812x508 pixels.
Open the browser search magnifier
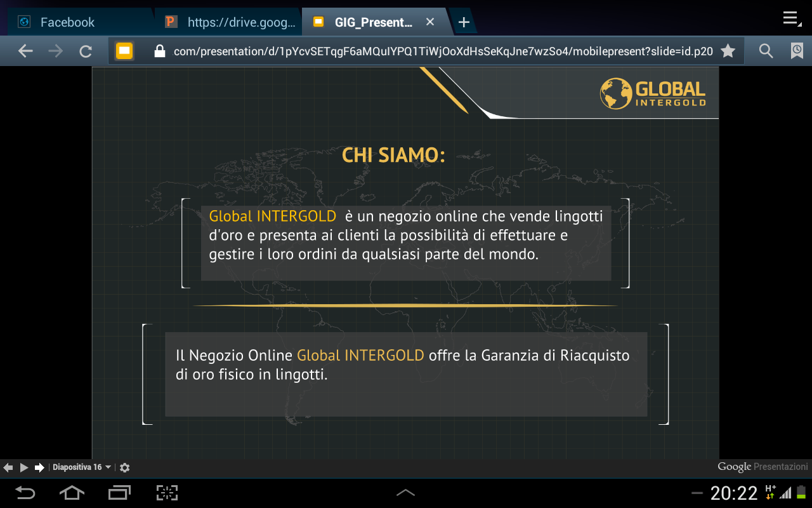click(x=766, y=51)
